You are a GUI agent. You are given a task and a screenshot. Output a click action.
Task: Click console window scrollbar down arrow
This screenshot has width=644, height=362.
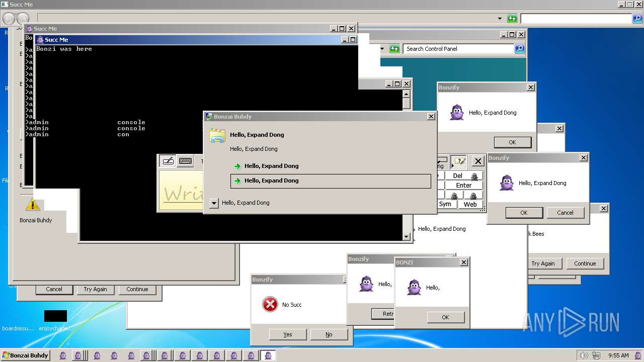(407, 237)
